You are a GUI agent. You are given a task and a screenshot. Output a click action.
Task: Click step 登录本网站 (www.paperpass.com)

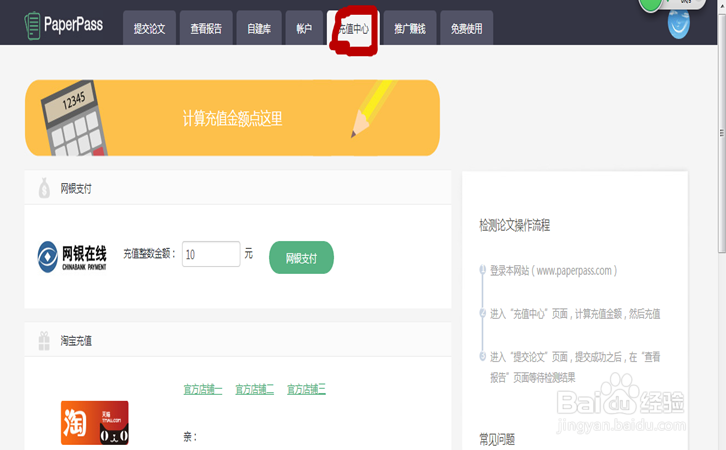tap(553, 270)
